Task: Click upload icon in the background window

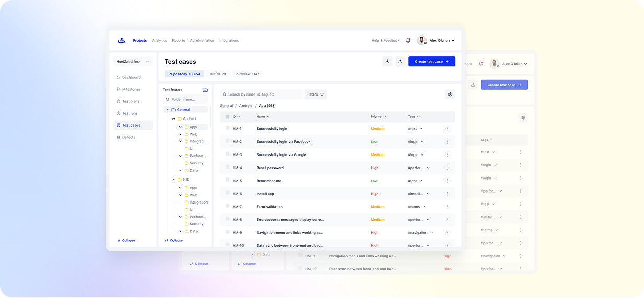Action: tap(473, 85)
